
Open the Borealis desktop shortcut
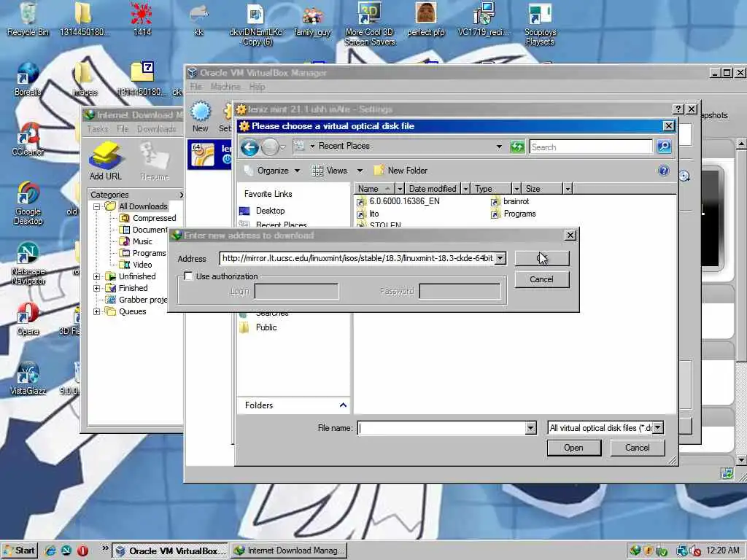click(x=28, y=79)
